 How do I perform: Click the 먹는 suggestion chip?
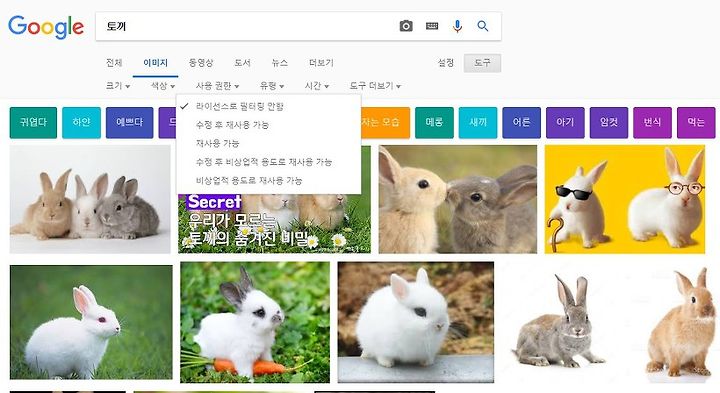tap(696, 123)
